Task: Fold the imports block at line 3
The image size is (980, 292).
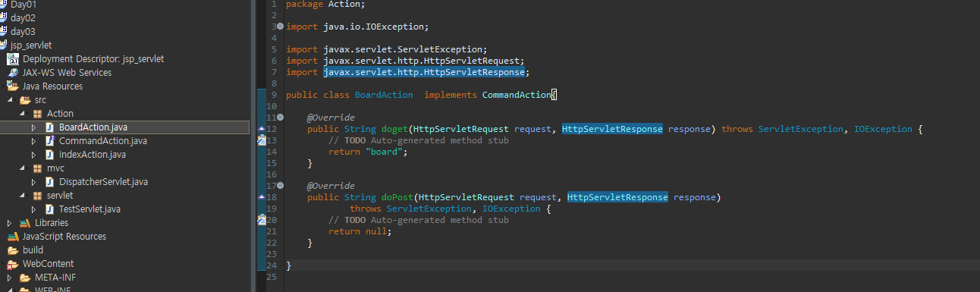Action: tap(280, 27)
